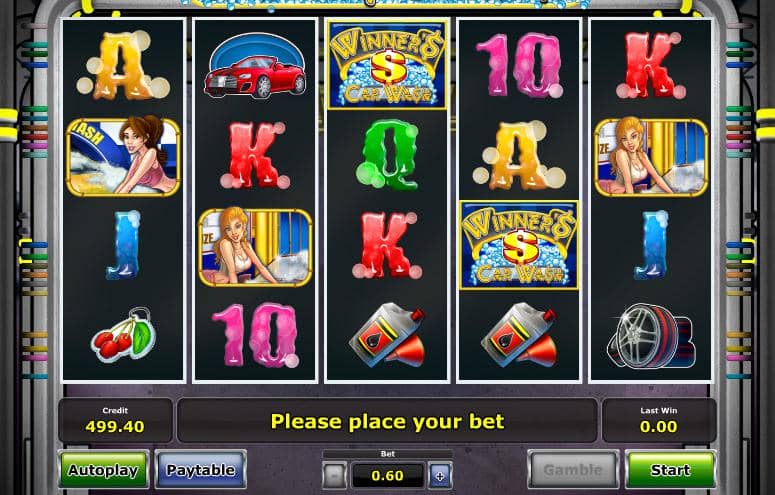Click the blonde girl symbol on second reel
This screenshot has height=495, width=775.
(255, 247)
